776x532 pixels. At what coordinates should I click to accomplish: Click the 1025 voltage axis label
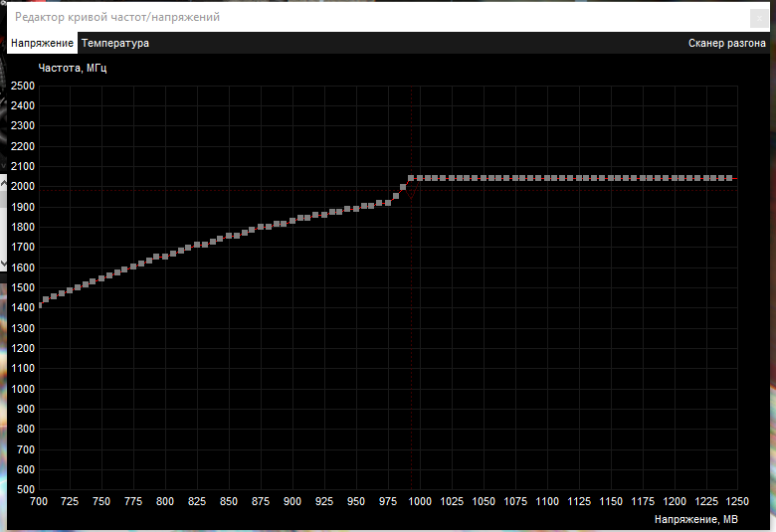coord(452,501)
